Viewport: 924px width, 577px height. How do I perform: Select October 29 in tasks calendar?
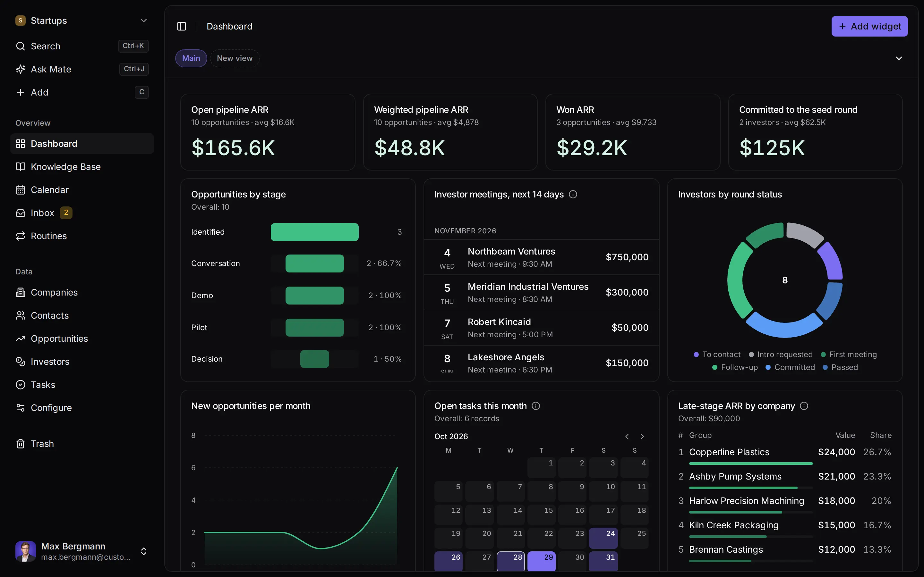click(x=541, y=561)
